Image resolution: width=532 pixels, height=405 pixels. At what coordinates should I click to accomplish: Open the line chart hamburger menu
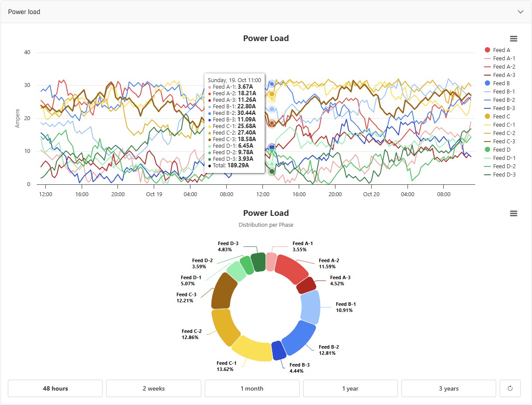(514, 39)
